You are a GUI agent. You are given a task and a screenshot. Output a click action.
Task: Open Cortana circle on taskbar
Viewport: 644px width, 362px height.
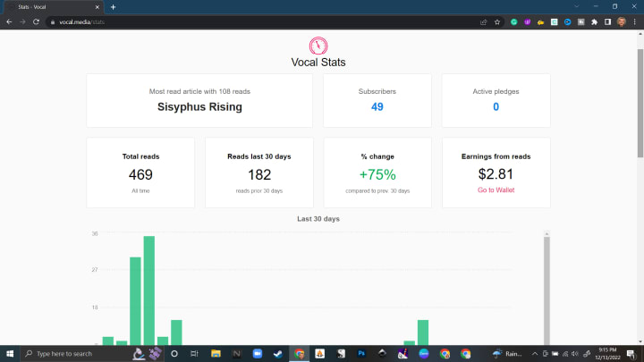click(x=174, y=353)
